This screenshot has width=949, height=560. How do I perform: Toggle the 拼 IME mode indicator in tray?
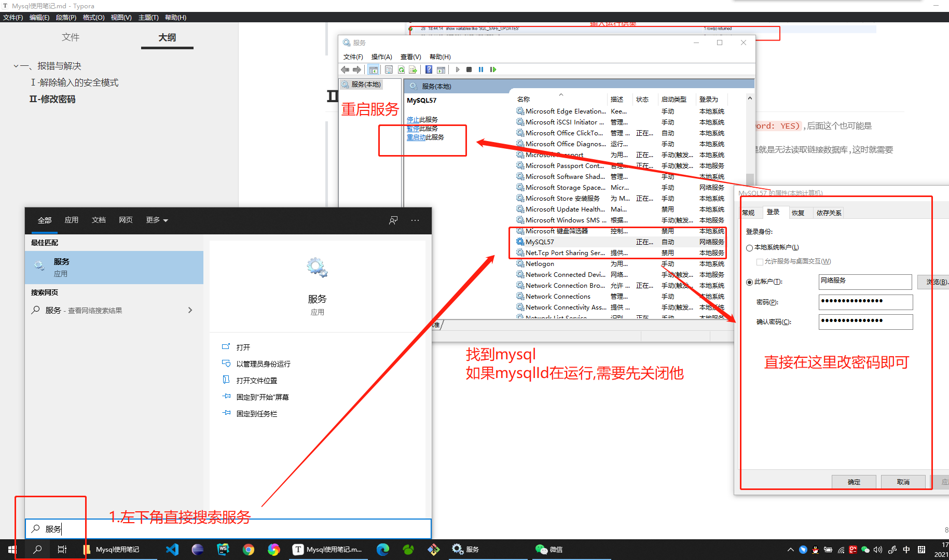[922, 550]
